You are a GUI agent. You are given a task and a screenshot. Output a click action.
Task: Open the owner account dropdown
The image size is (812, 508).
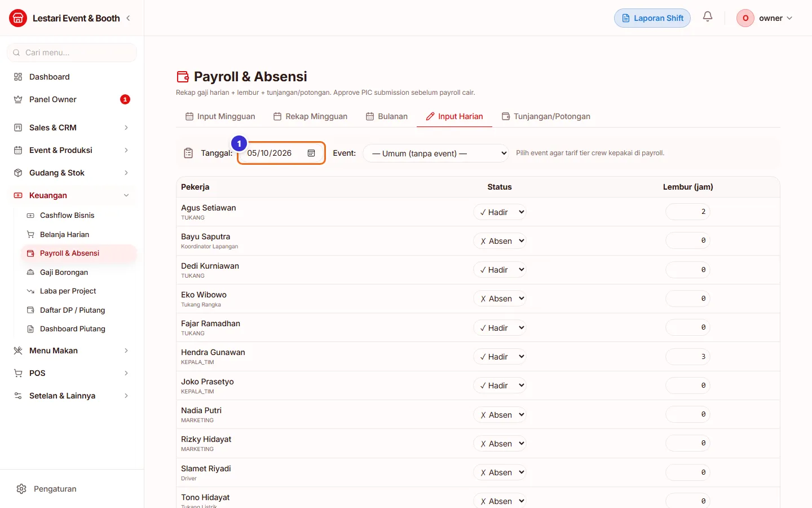pos(765,18)
